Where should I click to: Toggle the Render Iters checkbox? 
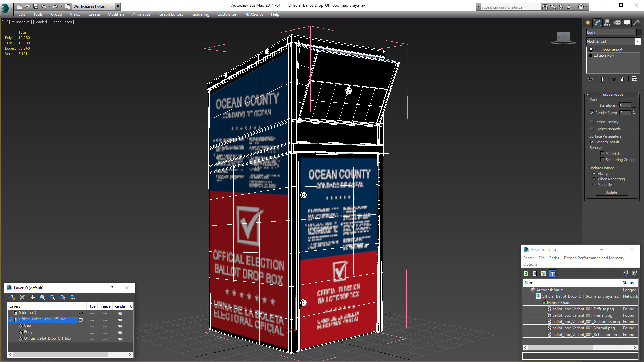coord(592,113)
